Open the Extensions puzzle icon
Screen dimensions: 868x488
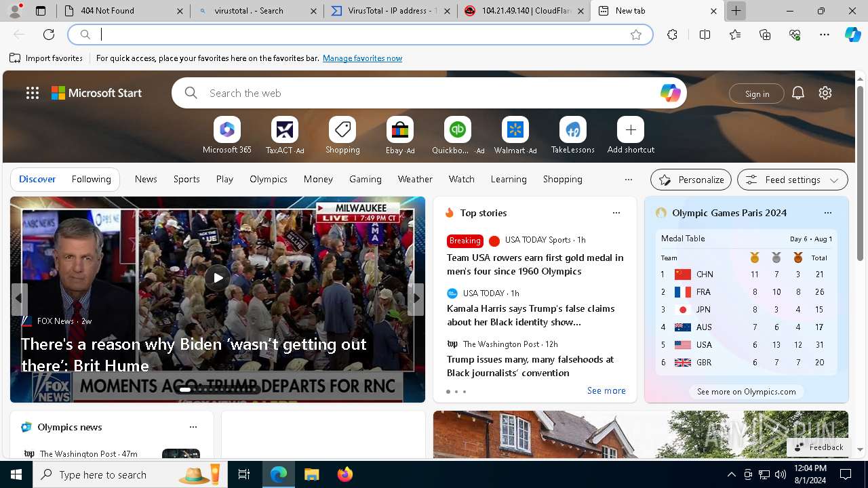pyautogui.click(x=672, y=35)
